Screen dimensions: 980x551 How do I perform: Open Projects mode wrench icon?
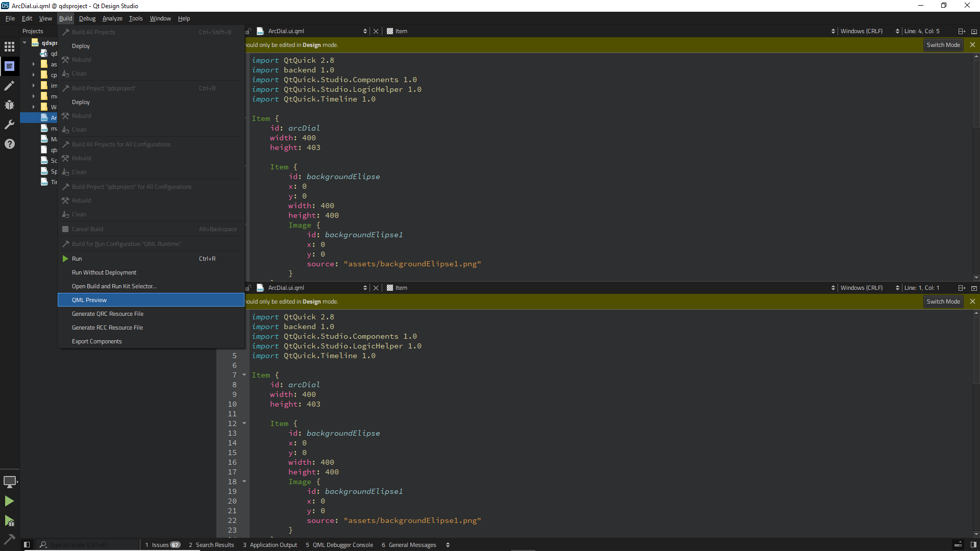(9, 124)
